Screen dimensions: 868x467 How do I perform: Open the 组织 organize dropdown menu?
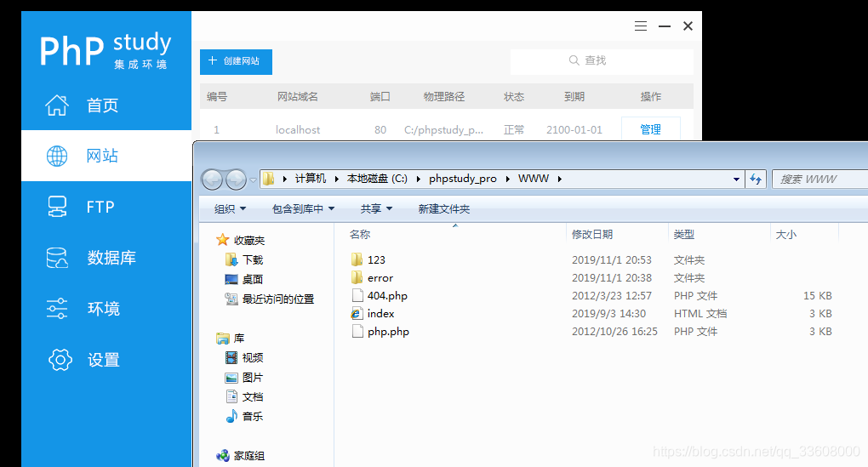click(230, 208)
